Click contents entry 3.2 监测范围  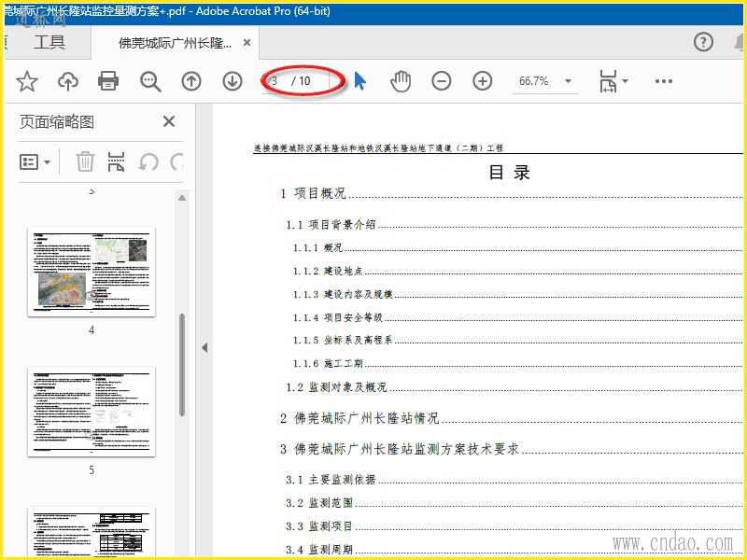(319, 503)
